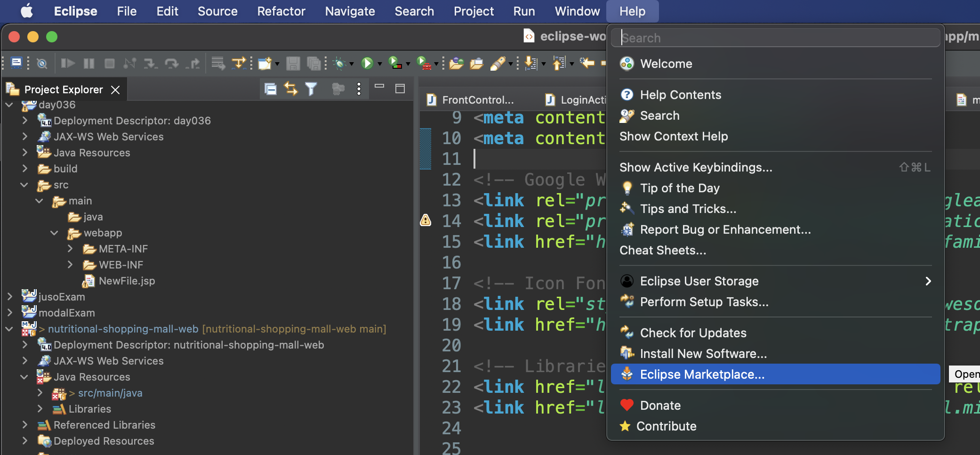Expand the Referenced Libraries node
The height and width of the screenshot is (455, 980).
click(x=25, y=425)
